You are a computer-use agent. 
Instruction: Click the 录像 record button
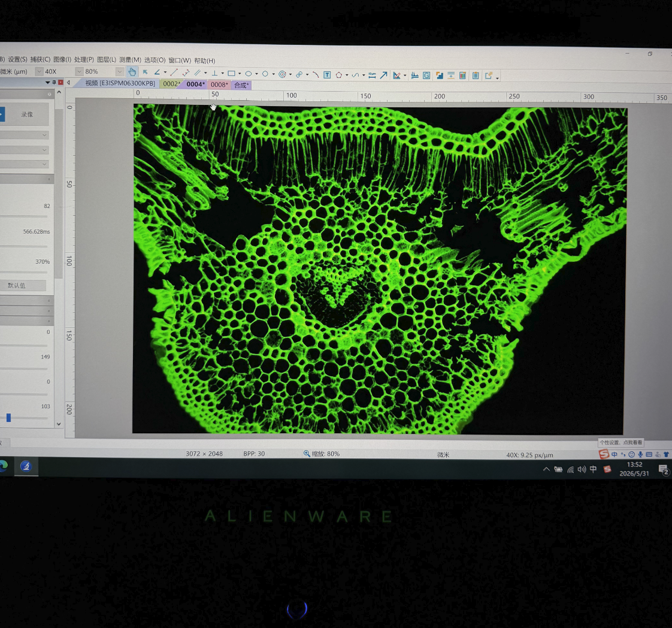27,114
